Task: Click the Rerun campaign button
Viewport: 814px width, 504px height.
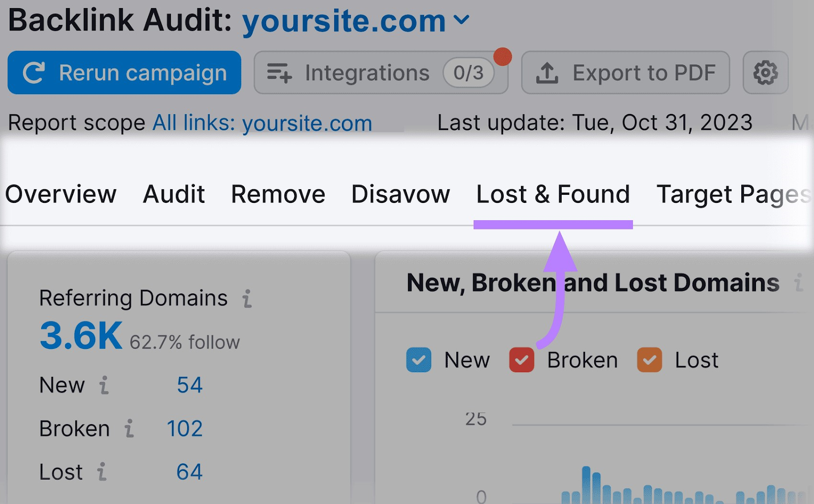Action: [124, 73]
